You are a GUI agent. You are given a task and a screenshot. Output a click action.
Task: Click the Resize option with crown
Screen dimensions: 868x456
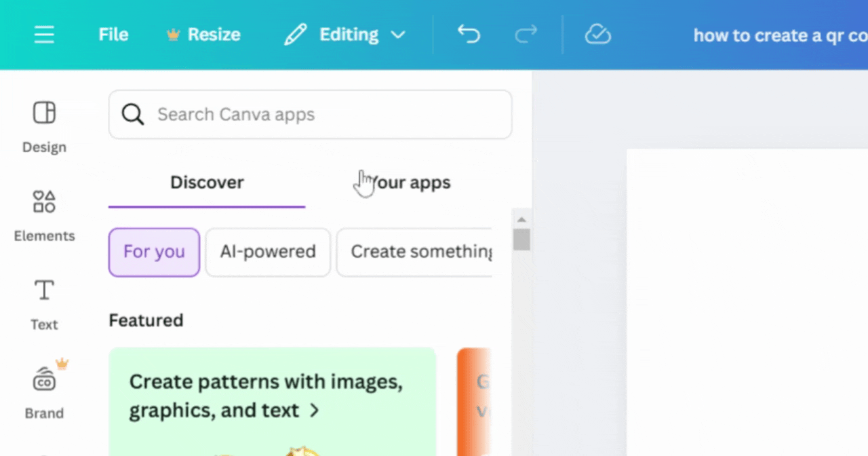coord(203,35)
